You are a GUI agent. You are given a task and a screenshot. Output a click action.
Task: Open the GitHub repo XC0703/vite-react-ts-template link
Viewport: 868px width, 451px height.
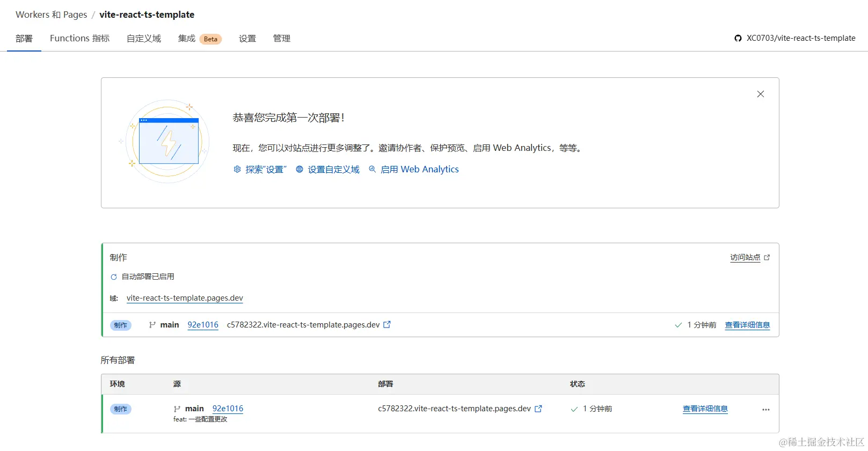tap(801, 38)
